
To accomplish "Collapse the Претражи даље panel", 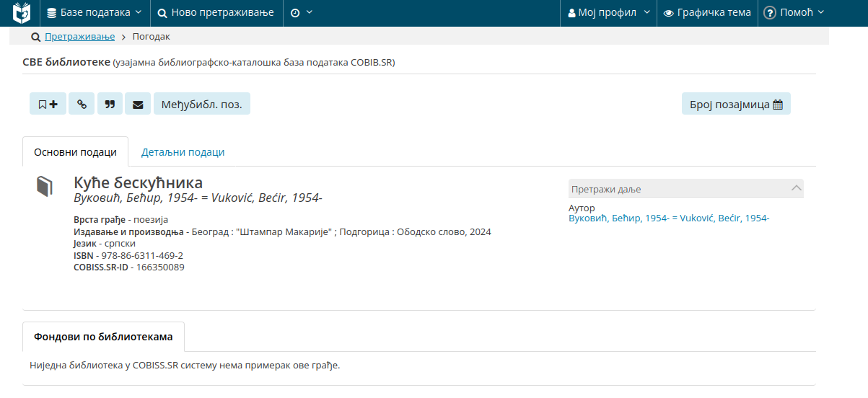I will coord(796,188).
